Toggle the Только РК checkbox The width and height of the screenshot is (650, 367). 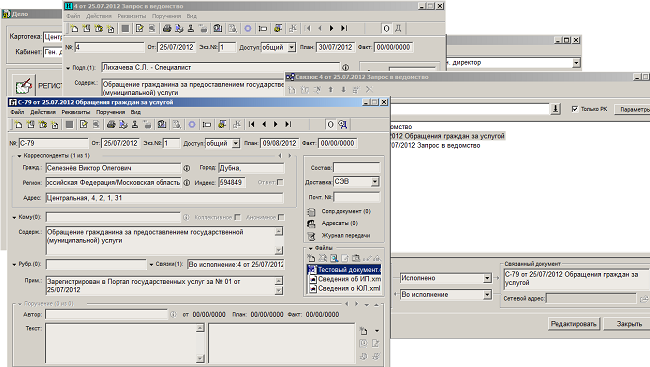coord(575,109)
